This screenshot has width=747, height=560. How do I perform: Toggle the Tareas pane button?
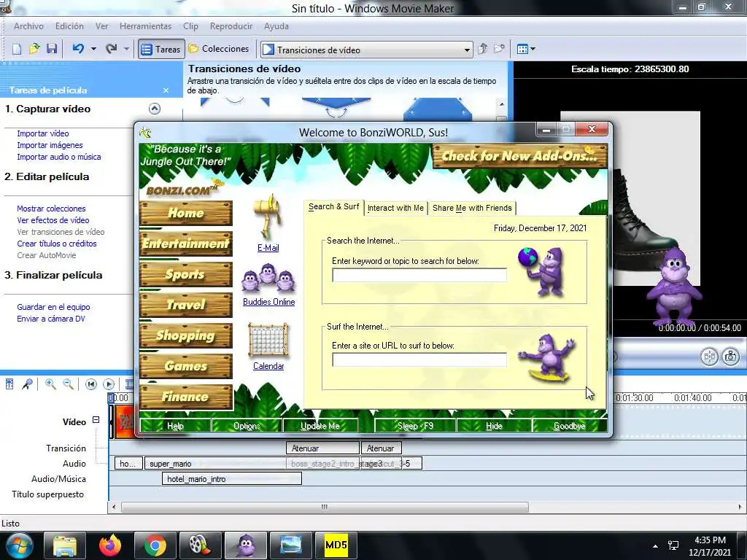(161, 49)
